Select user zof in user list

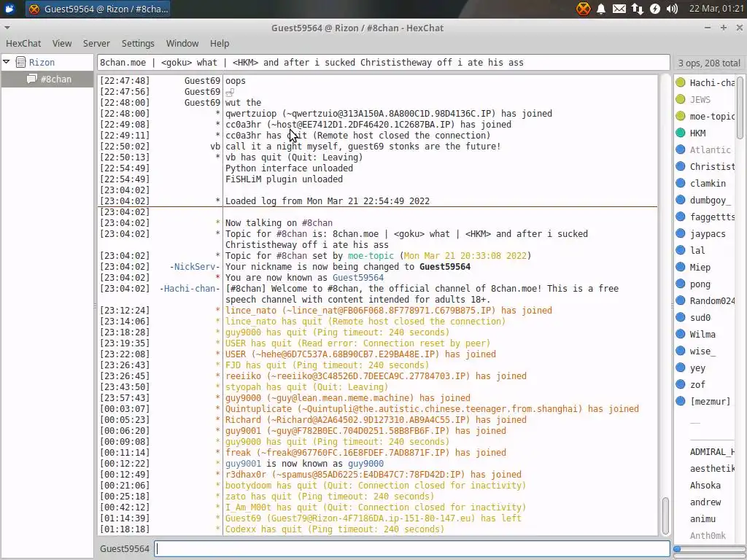(697, 384)
